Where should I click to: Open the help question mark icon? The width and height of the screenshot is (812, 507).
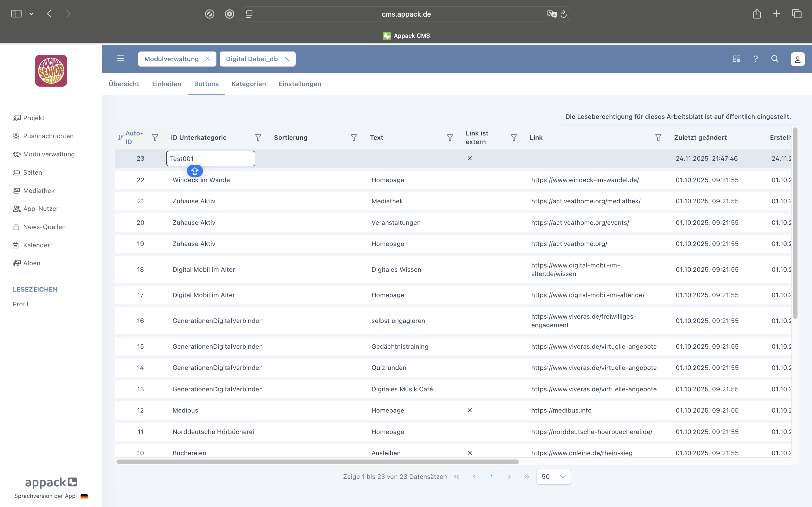(756, 59)
